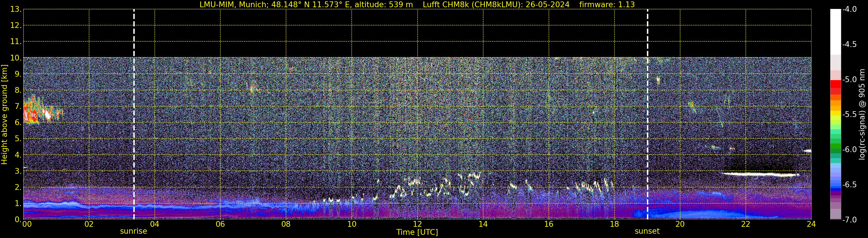
Task: Click the "8" height axis tick label
Action: pos(18,90)
